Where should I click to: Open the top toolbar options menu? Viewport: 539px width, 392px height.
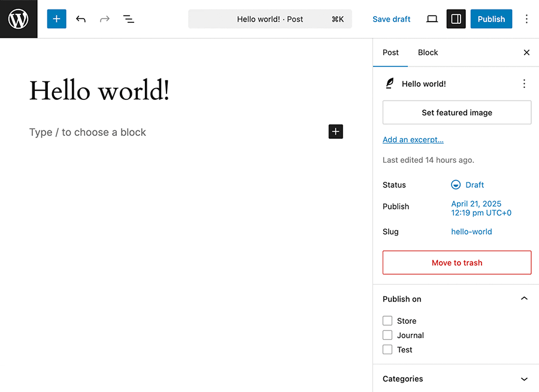pyautogui.click(x=526, y=19)
